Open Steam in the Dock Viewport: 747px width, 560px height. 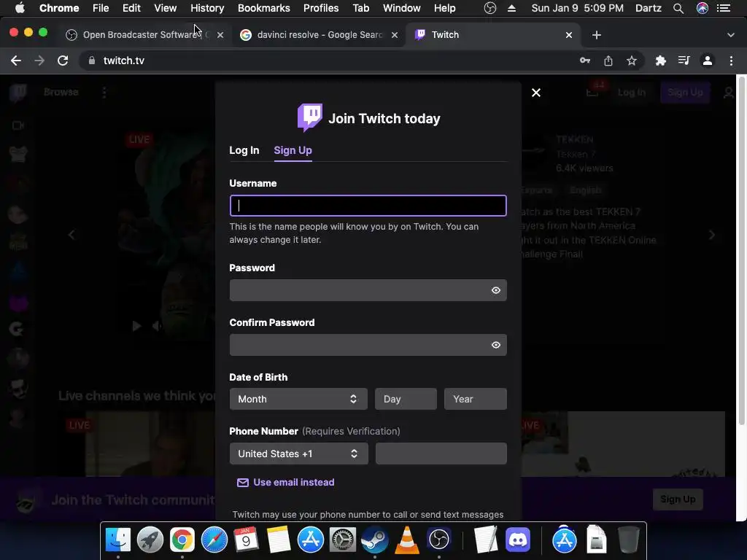tap(374, 540)
